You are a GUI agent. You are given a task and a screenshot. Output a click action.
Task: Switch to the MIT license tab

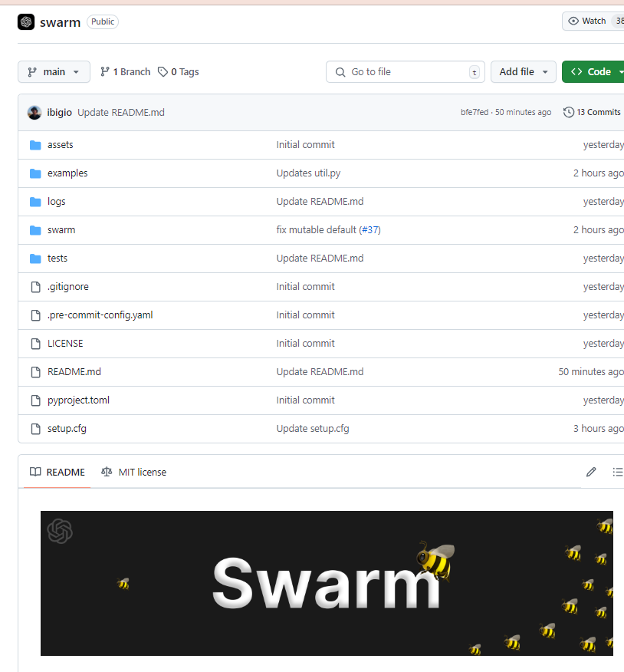[x=133, y=472]
